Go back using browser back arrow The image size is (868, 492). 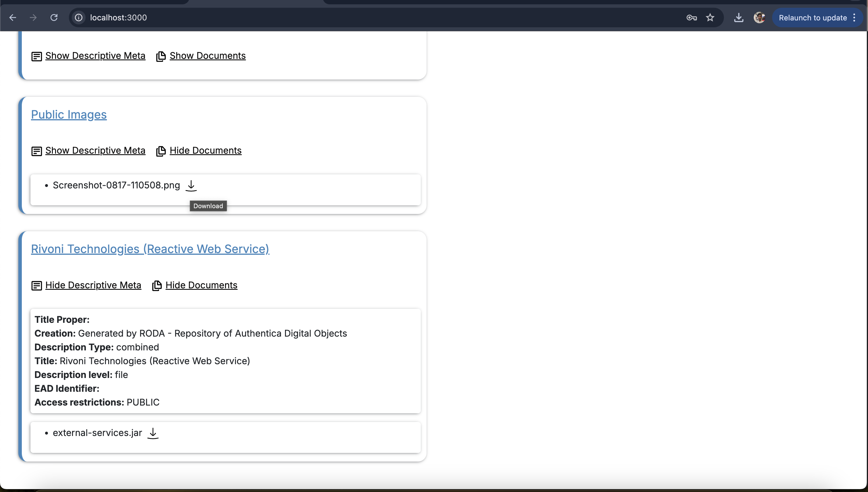pos(13,18)
